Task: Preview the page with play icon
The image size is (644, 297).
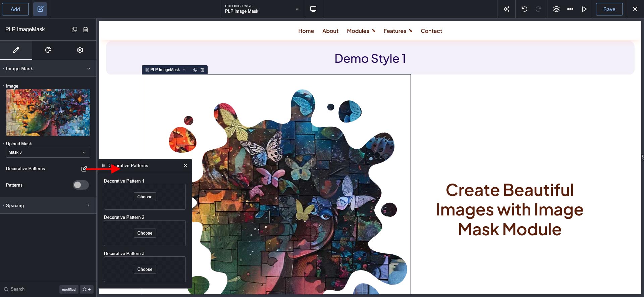Action: (x=584, y=9)
